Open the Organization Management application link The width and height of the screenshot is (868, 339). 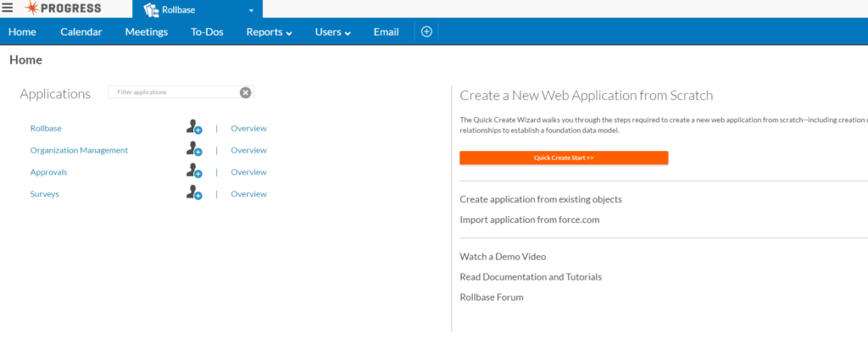79,150
